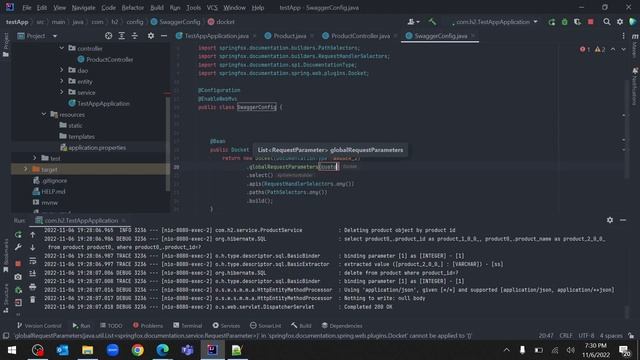Click the Build Project hammer icon
Viewport: 640px width, 360px height.
tap(432, 22)
